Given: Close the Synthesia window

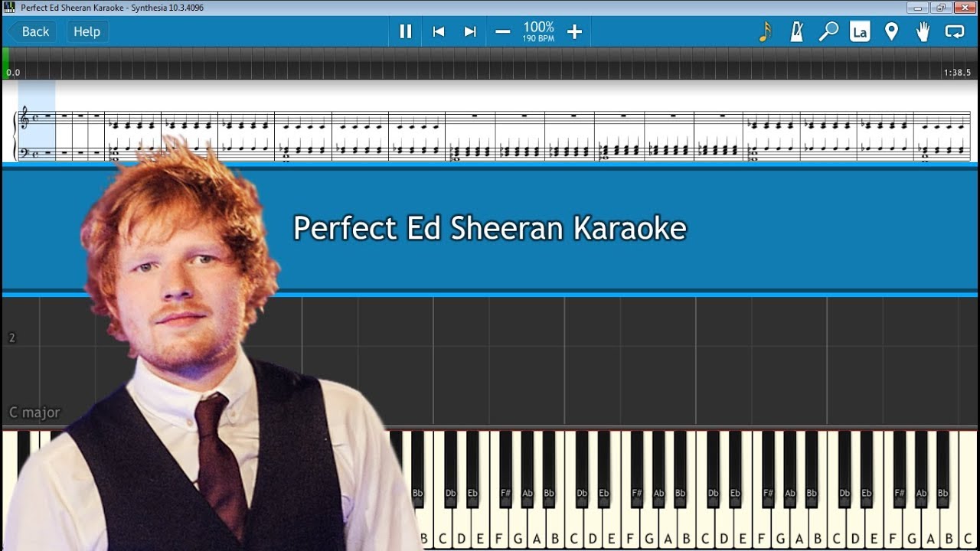Looking at the screenshot, I should (965, 8).
